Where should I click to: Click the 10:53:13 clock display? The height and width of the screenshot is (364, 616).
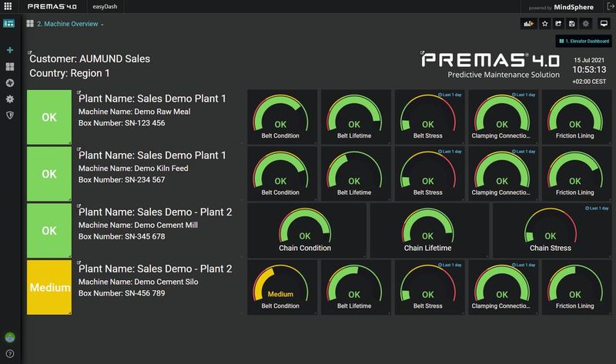(x=589, y=70)
